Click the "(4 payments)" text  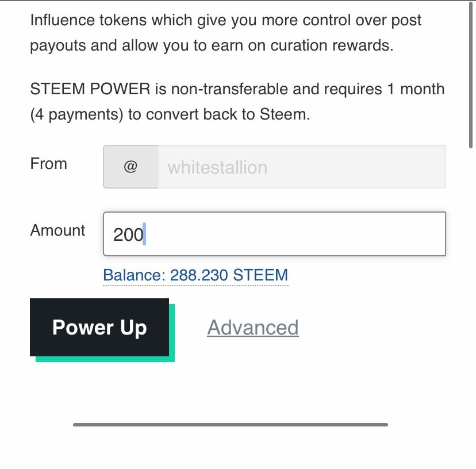pos(76,114)
